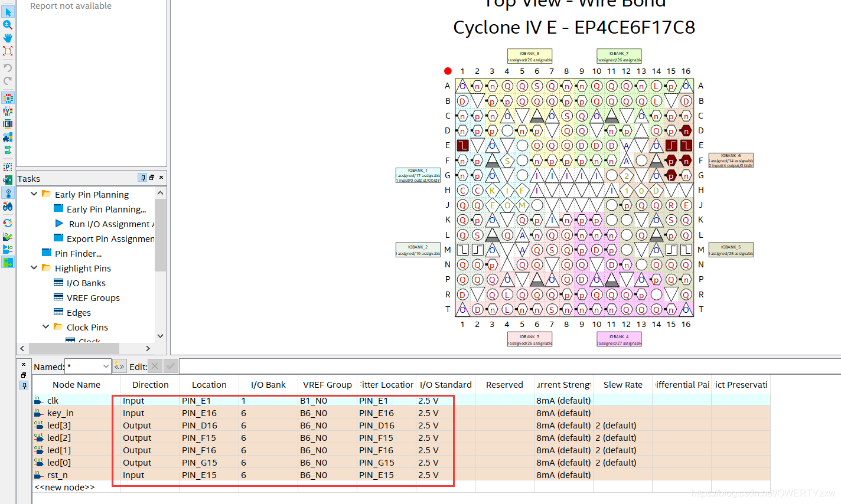Click the refresh cycle toolbar icon
The height and width of the screenshot is (504, 841).
8,223
